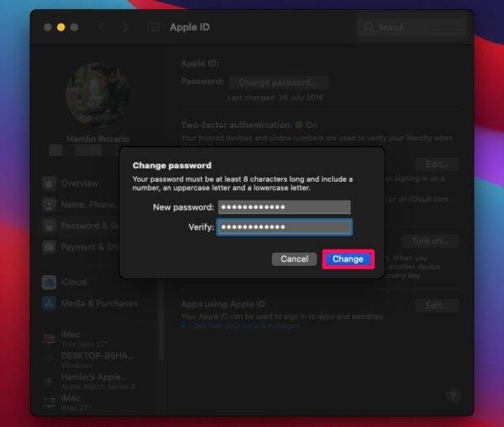Select Payment & Shipping sidebar item
Image resolution: width=504 pixels, height=427 pixels.
tap(79, 247)
